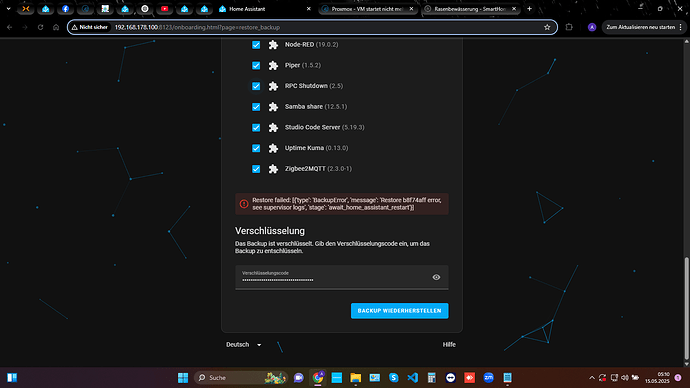
Task: Uncheck the Zigbee2MQTT add-on checkbox
Action: (256, 169)
